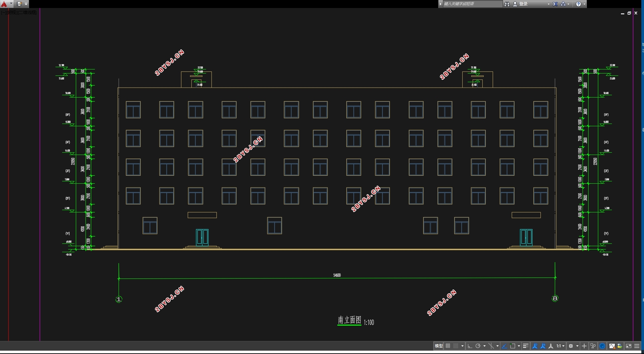The height and width of the screenshot is (354, 644).
Task: Open the workspace switching gear icon
Action: tap(571, 346)
